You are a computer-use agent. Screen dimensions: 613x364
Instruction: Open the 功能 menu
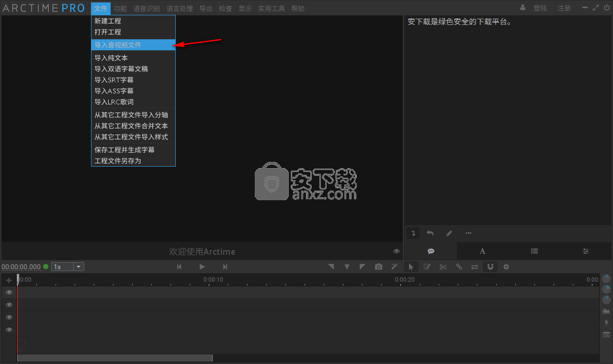pyautogui.click(x=120, y=8)
